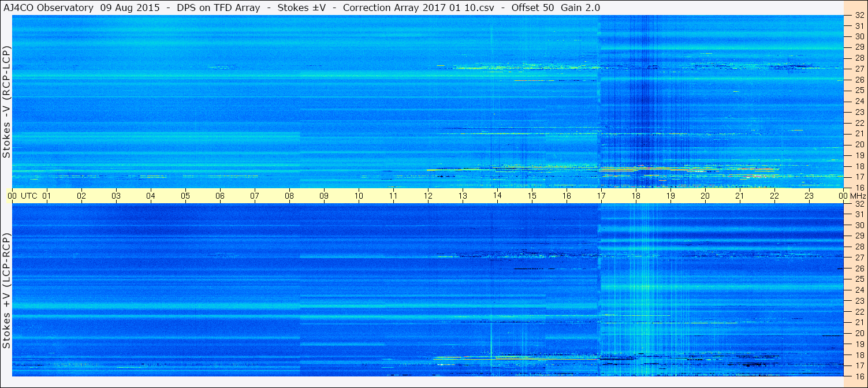Image resolution: width=868 pixels, height=388 pixels.
Task: Click 19 MHz tick of Stokes +V panel
Action: [x=859, y=344]
